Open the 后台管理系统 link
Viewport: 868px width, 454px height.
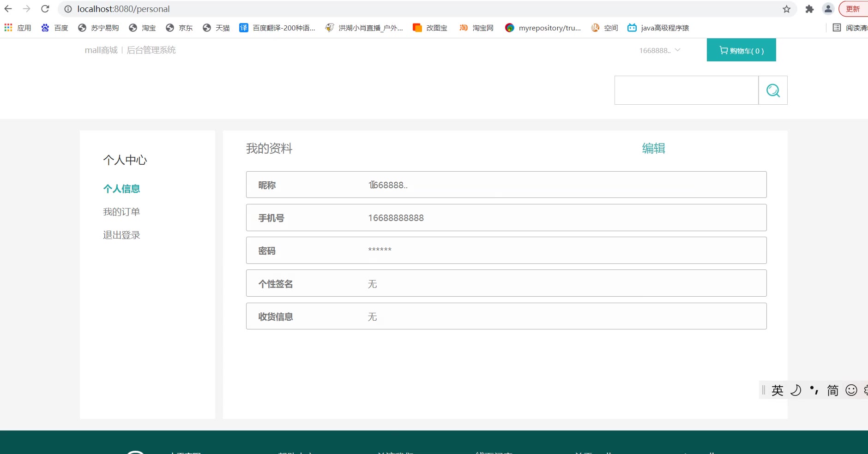click(x=151, y=50)
